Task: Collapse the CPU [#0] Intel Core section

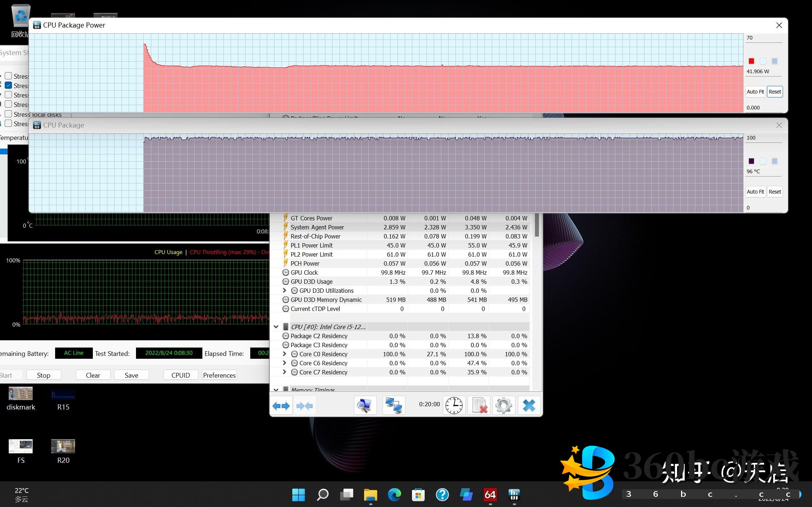Action: pyautogui.click(x=276, y=327)
